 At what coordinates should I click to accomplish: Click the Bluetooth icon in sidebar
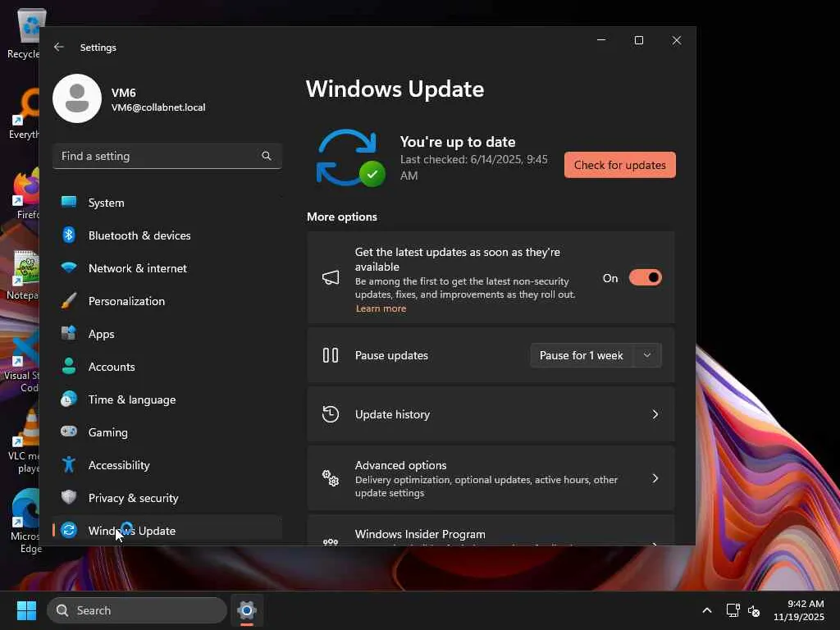point(69,235)
